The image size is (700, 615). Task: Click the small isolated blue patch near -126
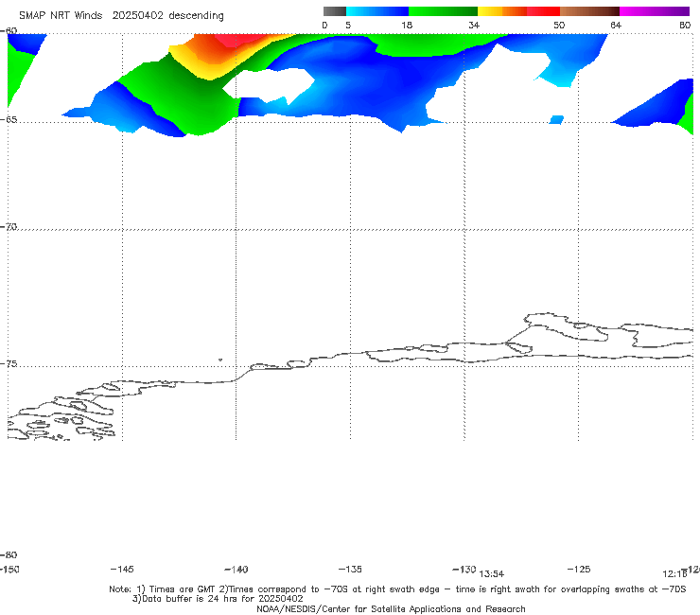tap(556, 119)
